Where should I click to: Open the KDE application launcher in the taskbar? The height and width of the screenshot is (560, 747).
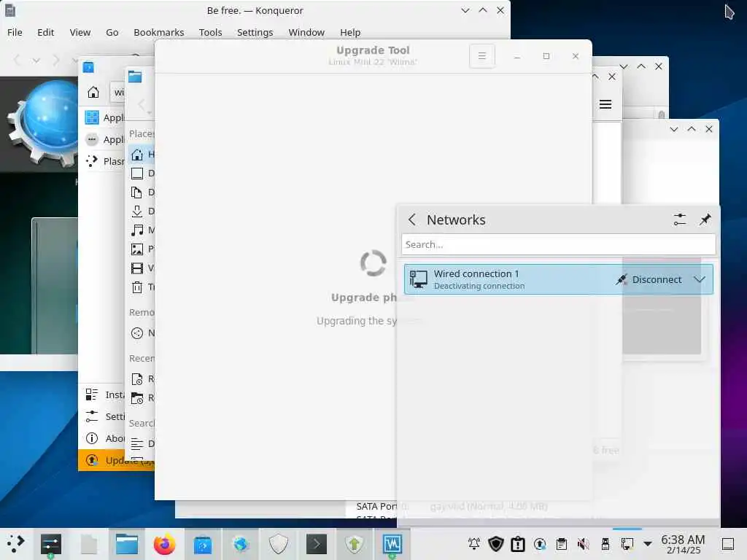click(16, 544)
